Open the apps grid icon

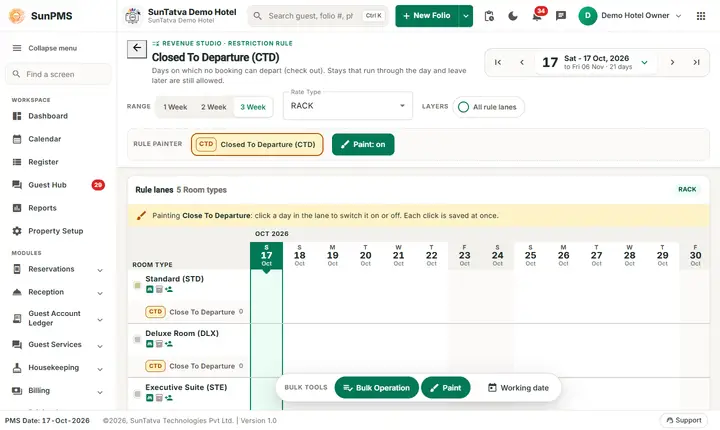pos(701,16)
